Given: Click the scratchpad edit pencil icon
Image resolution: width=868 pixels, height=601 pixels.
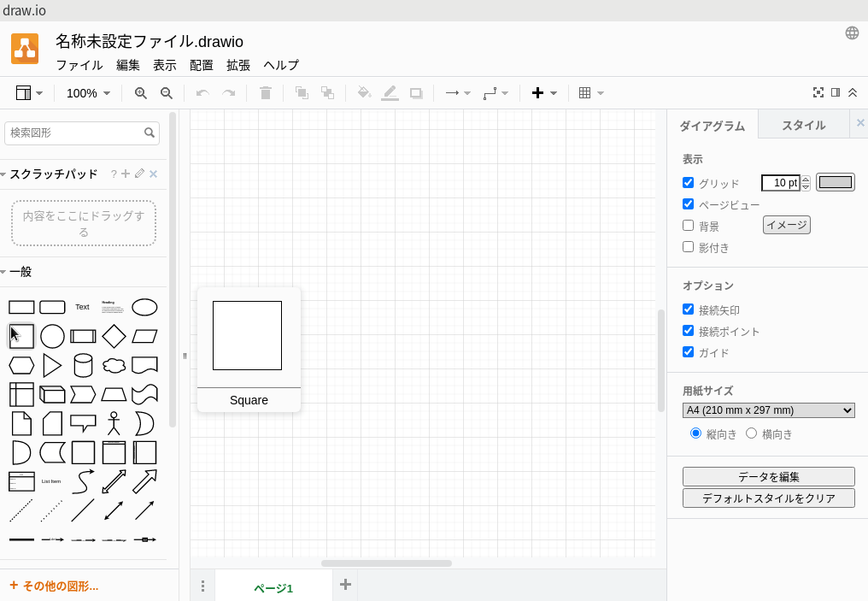Looking at the screenshot, I should point(139,174).
